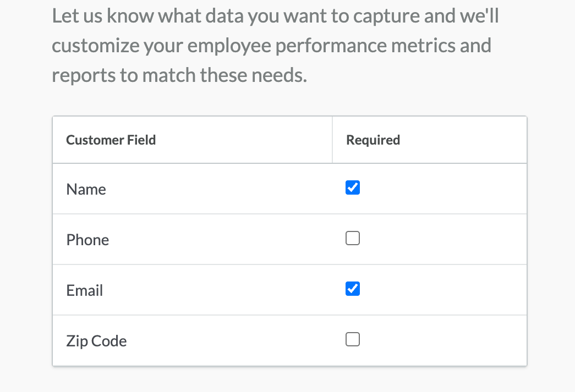Disable required status for Email field
Viewport: 575px width, 392px height.
352,289
